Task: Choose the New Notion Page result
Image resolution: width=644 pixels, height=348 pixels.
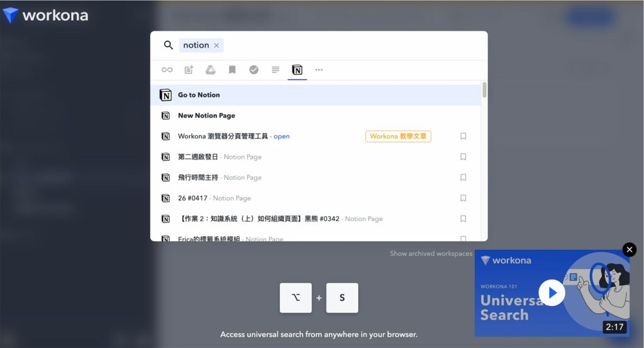Action: pos(316,116)
